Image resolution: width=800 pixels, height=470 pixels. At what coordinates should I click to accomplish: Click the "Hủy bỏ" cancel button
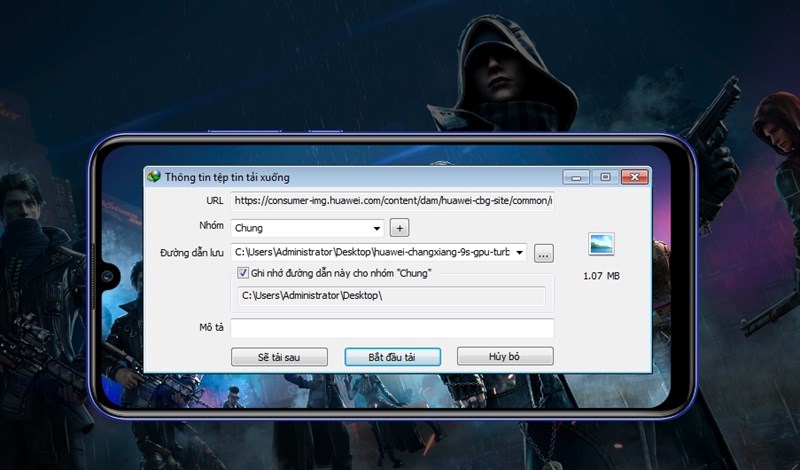point(505,356)
